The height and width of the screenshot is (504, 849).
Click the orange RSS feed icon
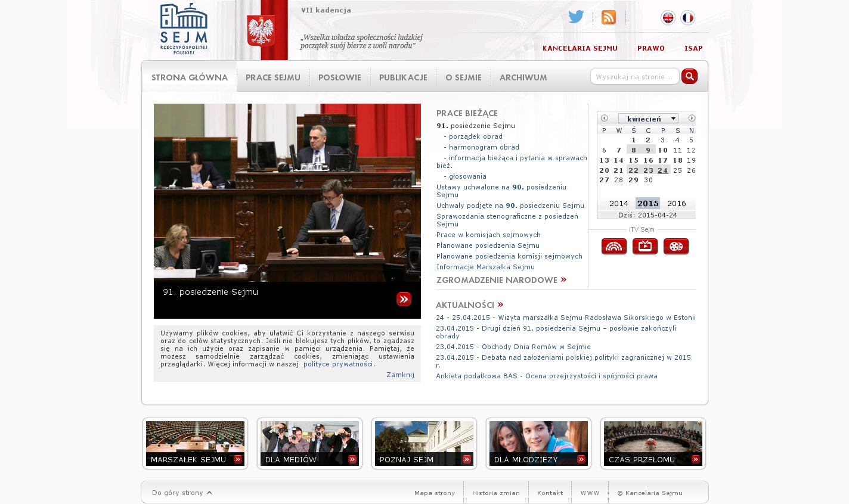click(608, 17)
